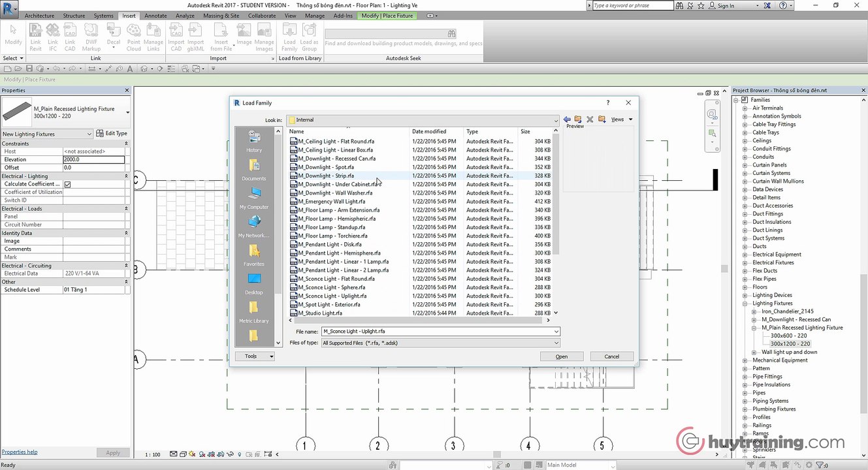Collapse the Lighting Fixtures tree node
This screenshot has width=868, height=470.
(745, 304)
